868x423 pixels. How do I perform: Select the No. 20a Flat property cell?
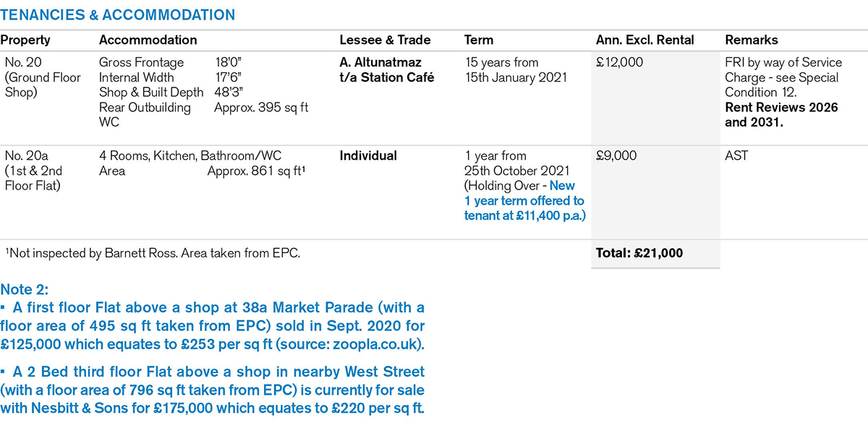tap(34, 171)
